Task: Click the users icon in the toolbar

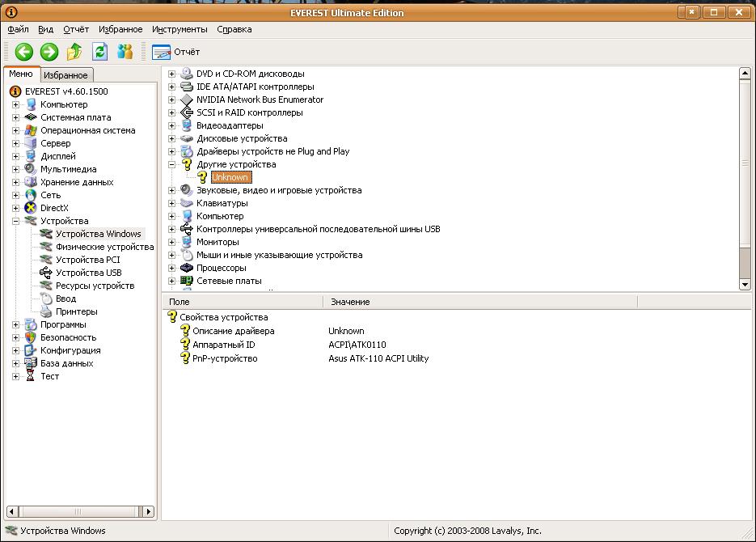Action: pos(125,52)
